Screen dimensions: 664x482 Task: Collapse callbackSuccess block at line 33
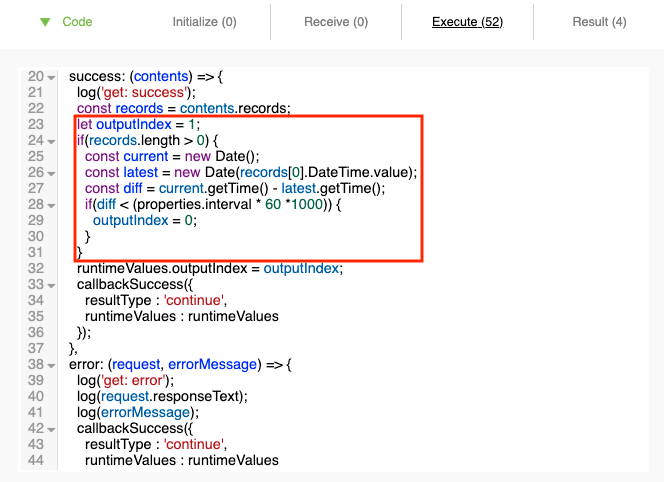[51, 286]
